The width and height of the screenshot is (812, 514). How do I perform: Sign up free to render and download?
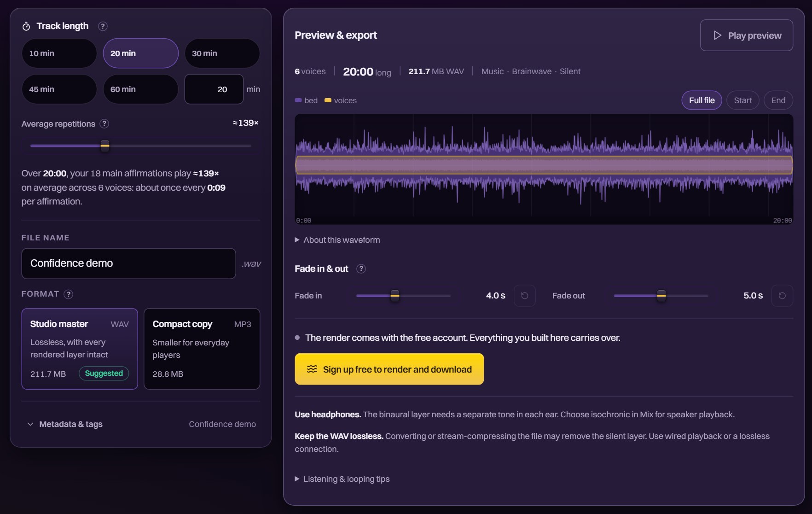389,369
